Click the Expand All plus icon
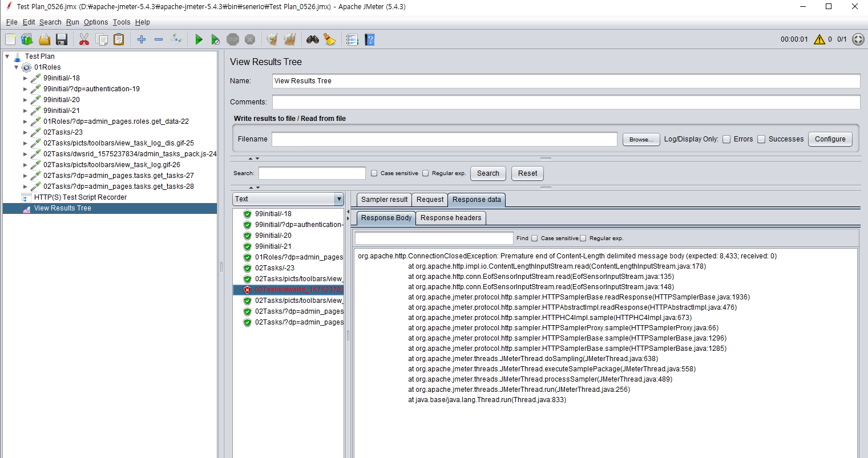The height and width of the screenshot is (458, 868). [x=142, y=39]
